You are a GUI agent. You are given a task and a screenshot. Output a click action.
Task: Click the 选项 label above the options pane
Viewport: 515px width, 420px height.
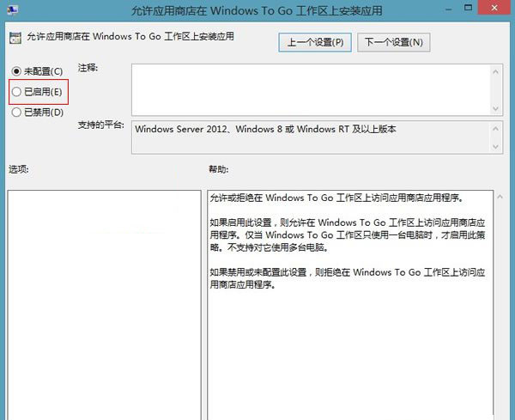click(19, 169)
